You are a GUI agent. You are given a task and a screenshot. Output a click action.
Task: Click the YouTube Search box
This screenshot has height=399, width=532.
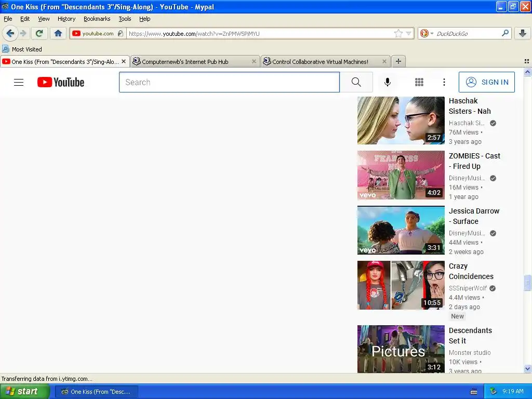click(x=229, y=82)
